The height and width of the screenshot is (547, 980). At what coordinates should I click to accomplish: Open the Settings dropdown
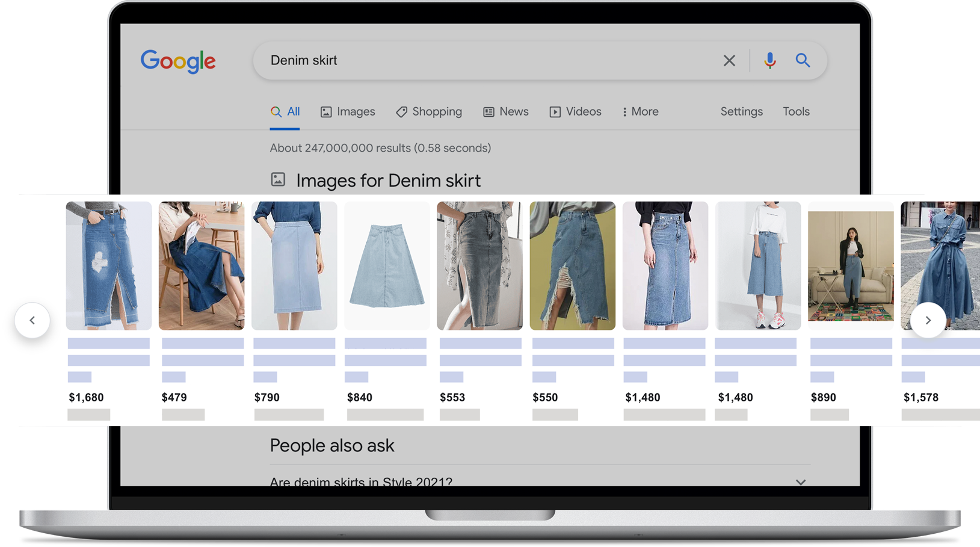pyautogui.click(x=741, y=112)
